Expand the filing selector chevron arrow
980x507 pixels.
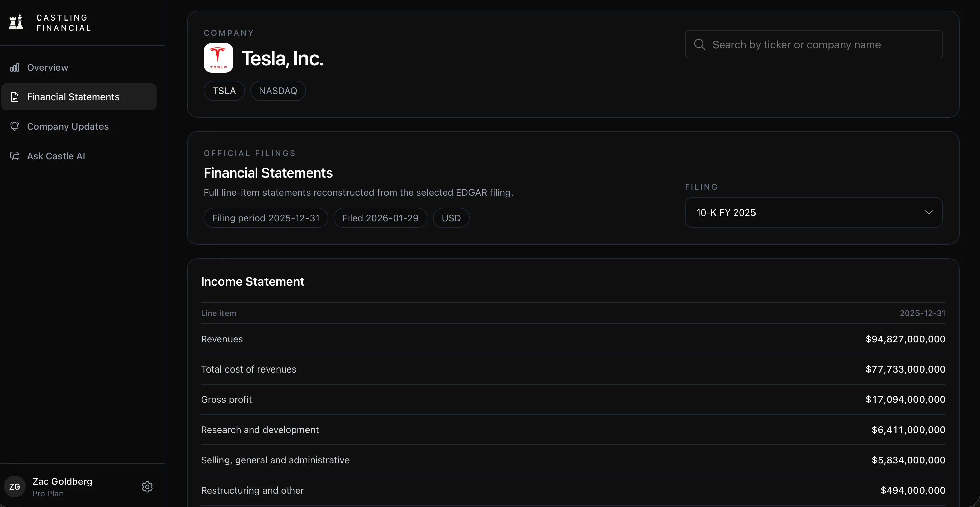click(x=929, y=213)
